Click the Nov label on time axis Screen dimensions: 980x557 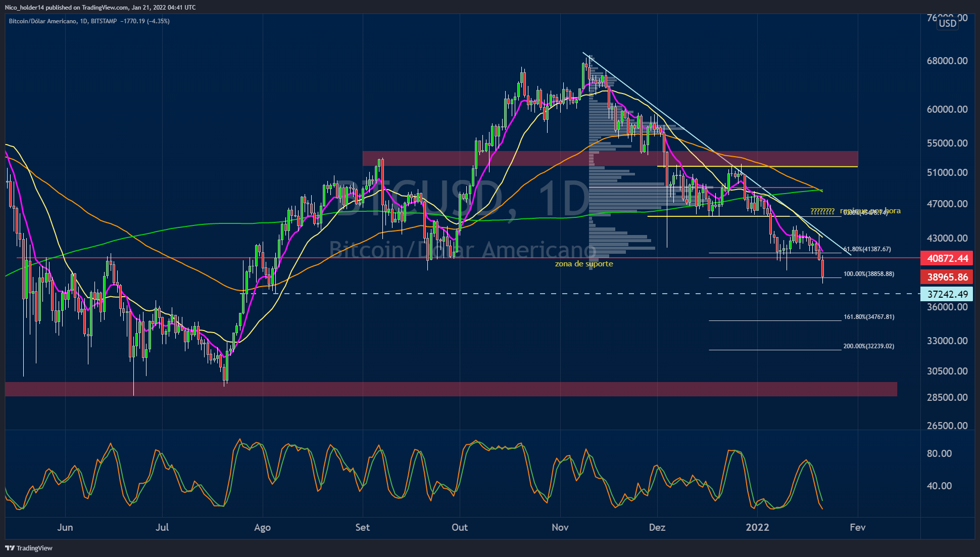560,527
